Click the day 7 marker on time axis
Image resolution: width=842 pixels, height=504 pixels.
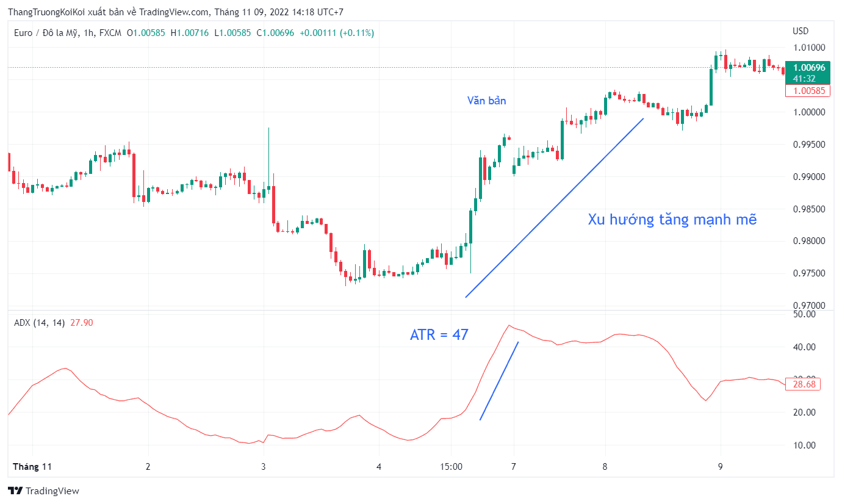(x=514, y=467)
